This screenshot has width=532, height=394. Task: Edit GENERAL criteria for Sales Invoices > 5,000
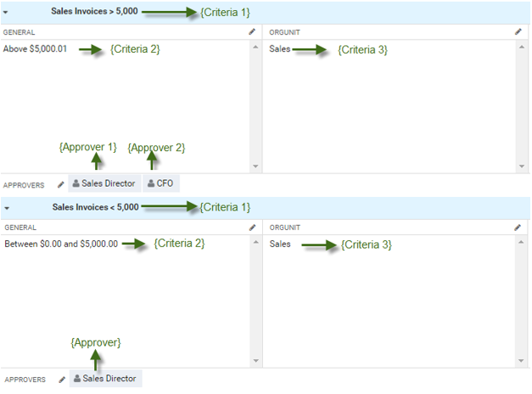251,31
